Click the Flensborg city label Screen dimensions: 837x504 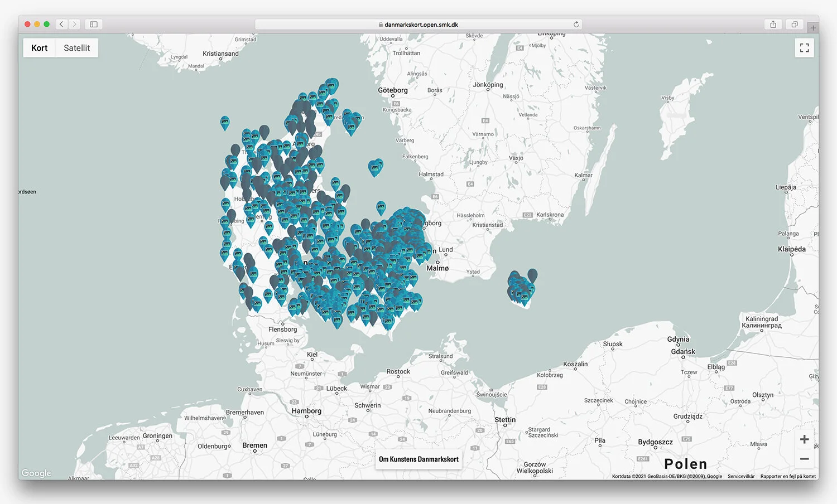282,329
